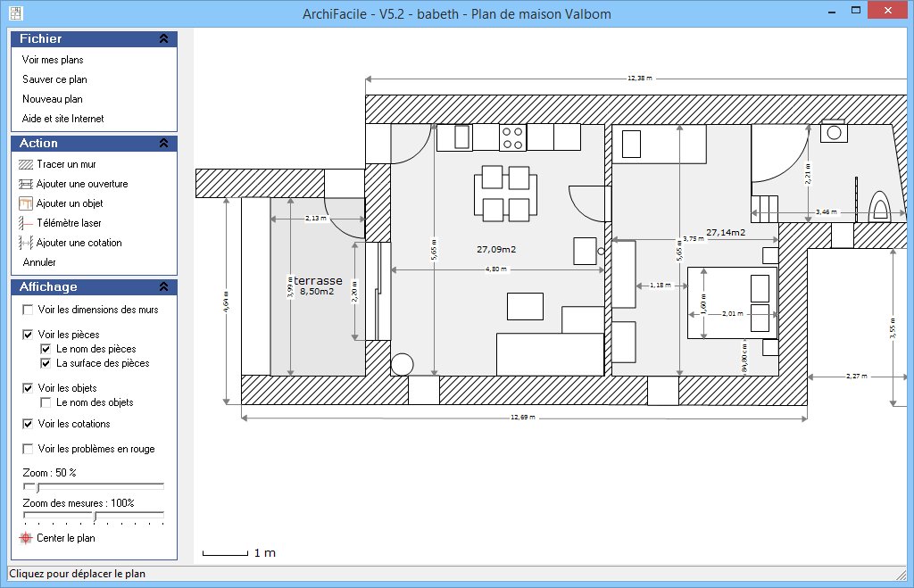
Task: Select the coffee table rectangle in living room
Action: [x=525, y=307]
